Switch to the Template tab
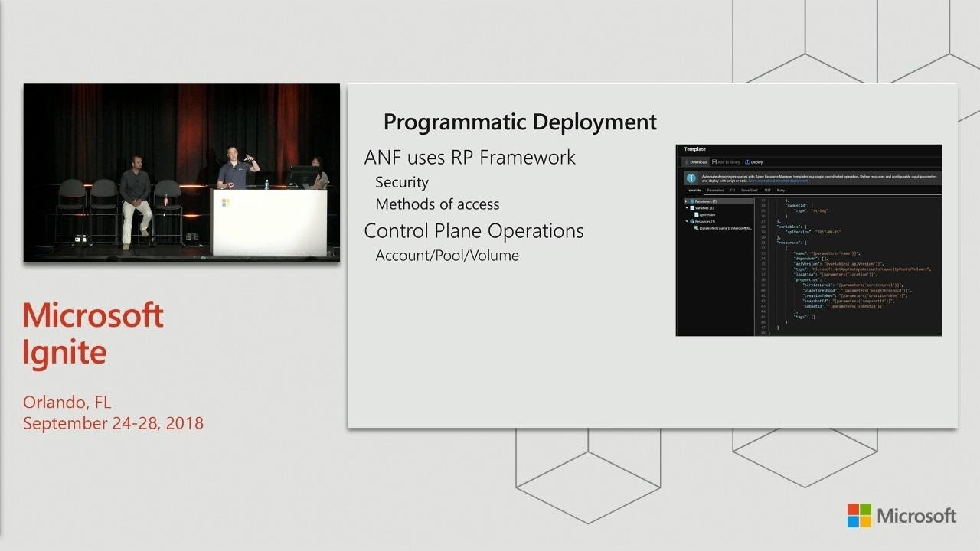 tap(694, 191)
